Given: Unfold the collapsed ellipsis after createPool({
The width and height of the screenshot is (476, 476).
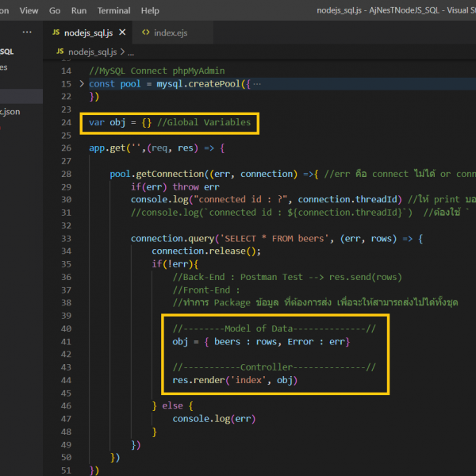Looking at the screenshot, I should 255,83.
